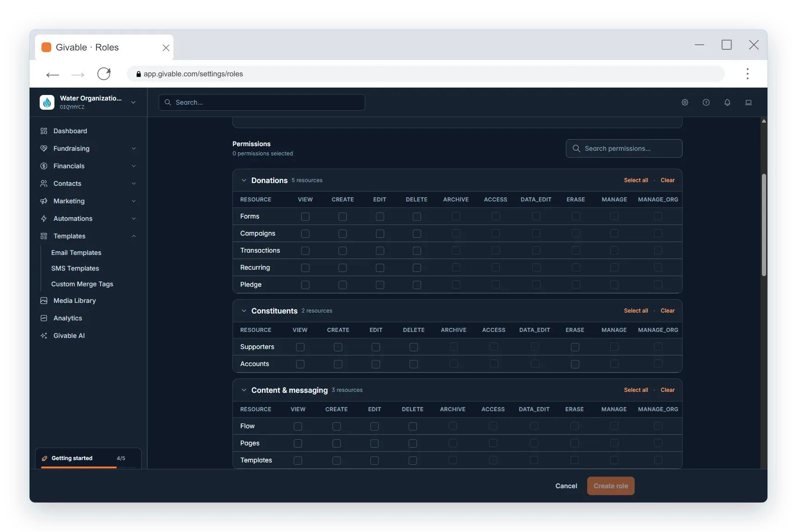Open the Dashboard icon in sidebar

point(44,131)
